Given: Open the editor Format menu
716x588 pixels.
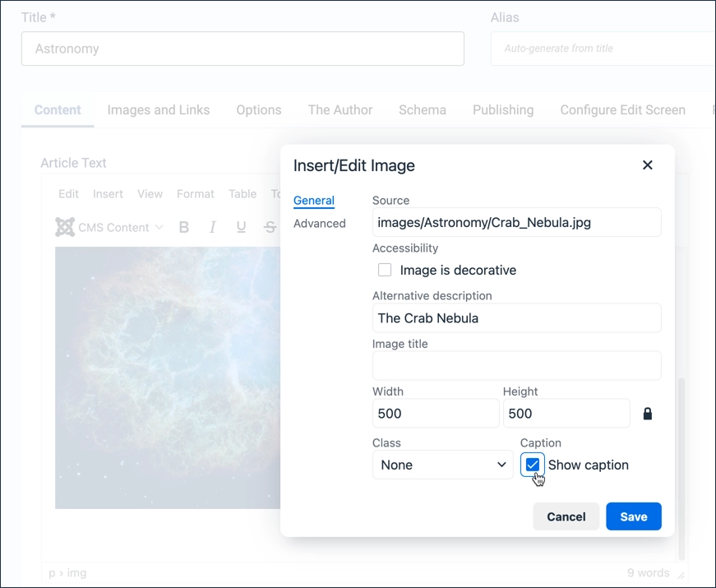Looking at the screenshot, I should click(x=195, y=194).
